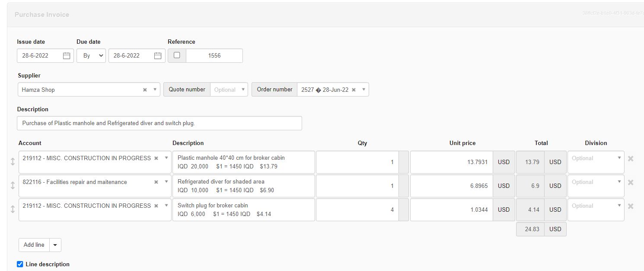Uncheck the Line description checkbox
This screenshot has width=644, height=271.
[20, 264]
